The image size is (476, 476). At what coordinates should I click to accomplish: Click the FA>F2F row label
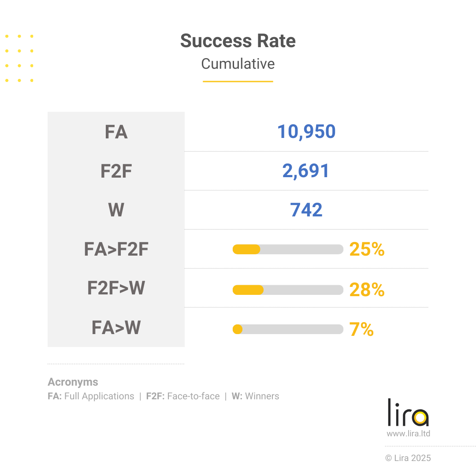116,249
